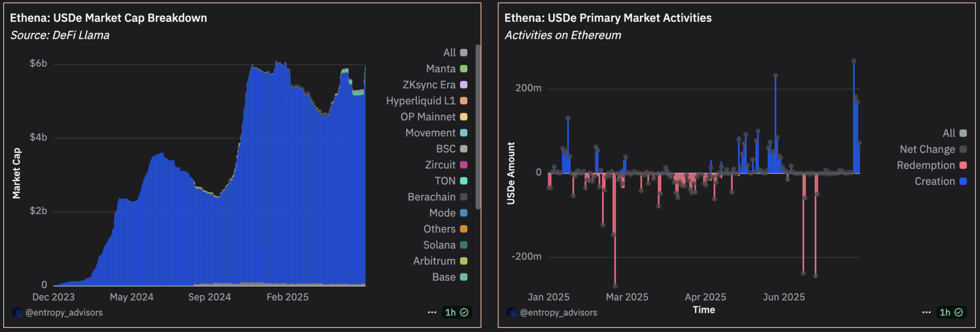Click the entropy_advisors avatar under the right chart
Screen dimensions: 980x332
[512, 312]
